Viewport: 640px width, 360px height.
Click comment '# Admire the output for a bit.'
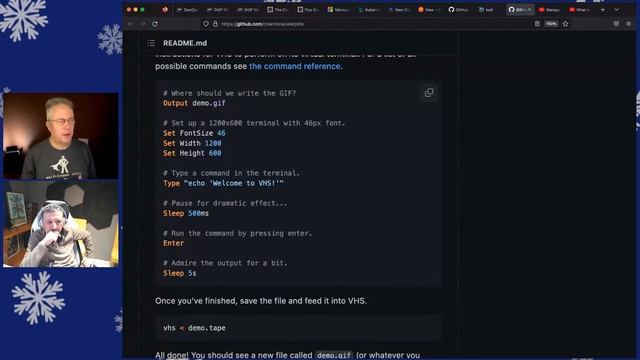pos(225,263)
